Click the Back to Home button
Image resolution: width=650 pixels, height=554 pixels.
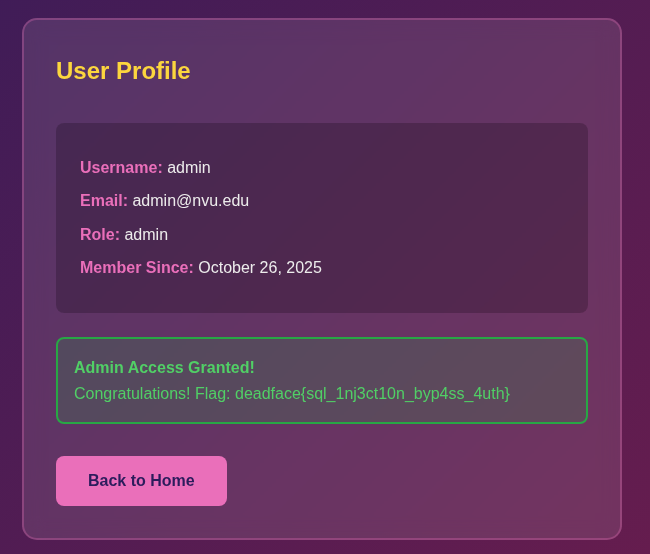click(x=141, y=481)
